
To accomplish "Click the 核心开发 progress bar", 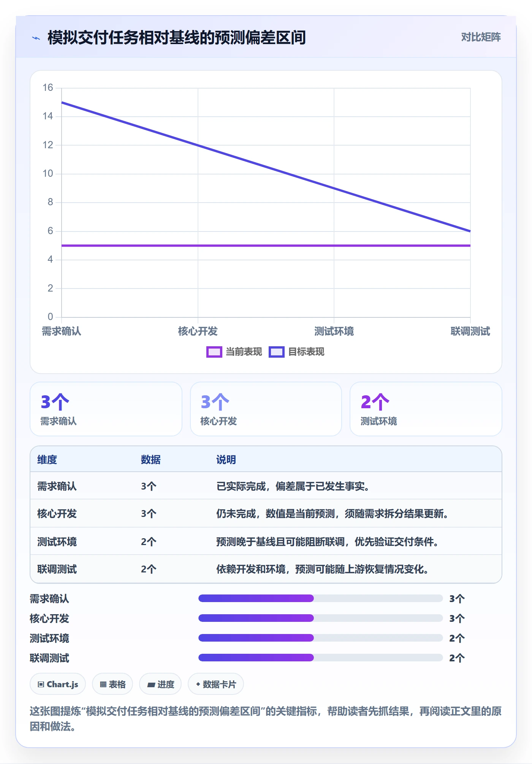I will tap(321, 618).
